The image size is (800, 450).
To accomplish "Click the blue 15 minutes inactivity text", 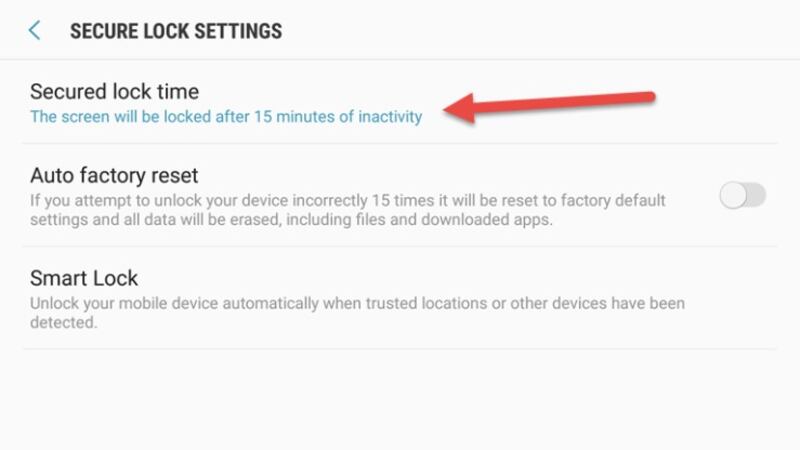I will [226, 116].
